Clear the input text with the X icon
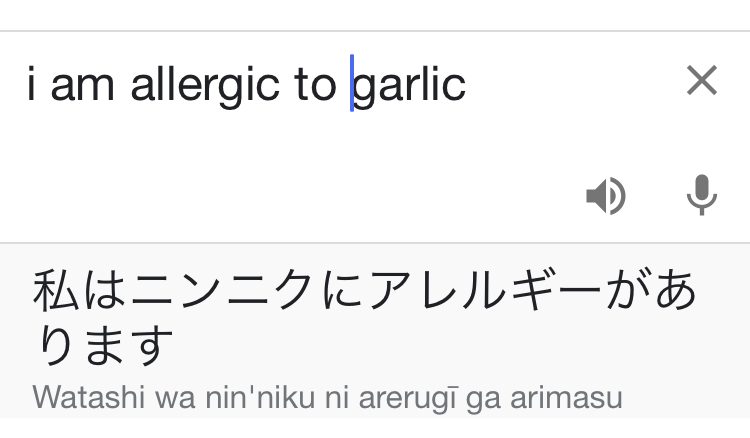Viewport: 750px width, 438px height. pyautogui.click(x=702, y=82)
